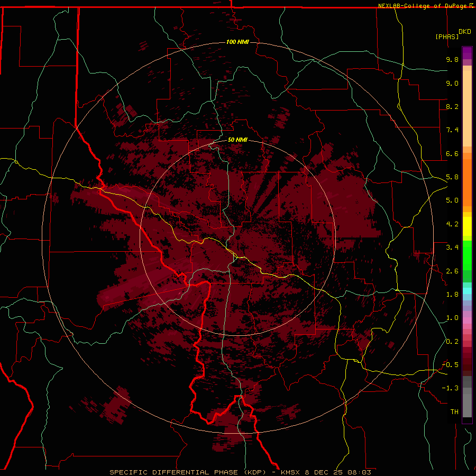Click the 9.8 value on the color scale
476x476 pixels.
452,59
